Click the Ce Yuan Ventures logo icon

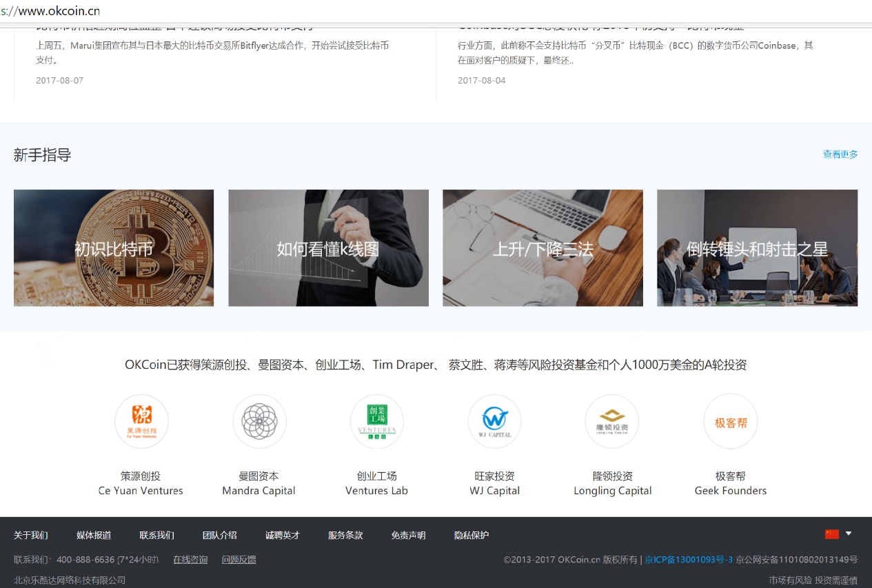141,421
